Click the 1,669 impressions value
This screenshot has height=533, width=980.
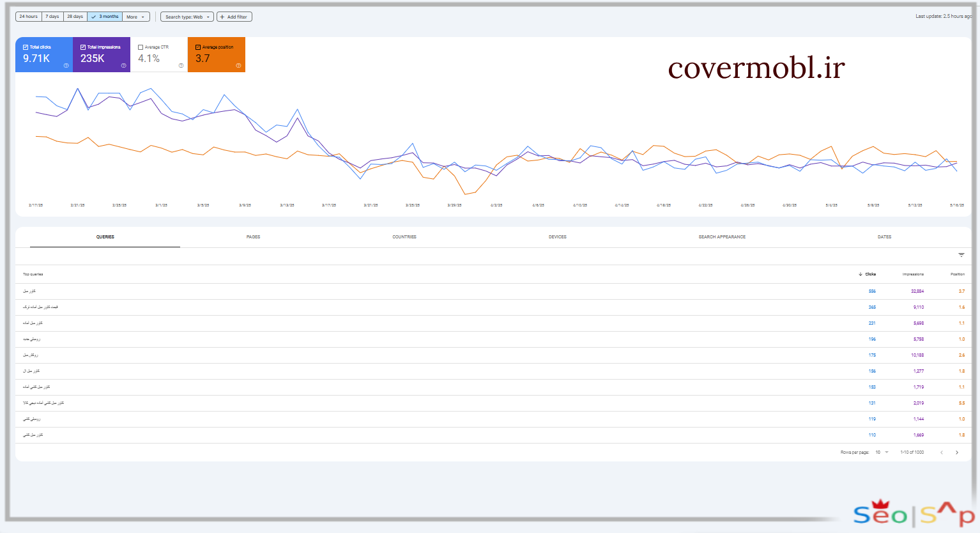919,435
